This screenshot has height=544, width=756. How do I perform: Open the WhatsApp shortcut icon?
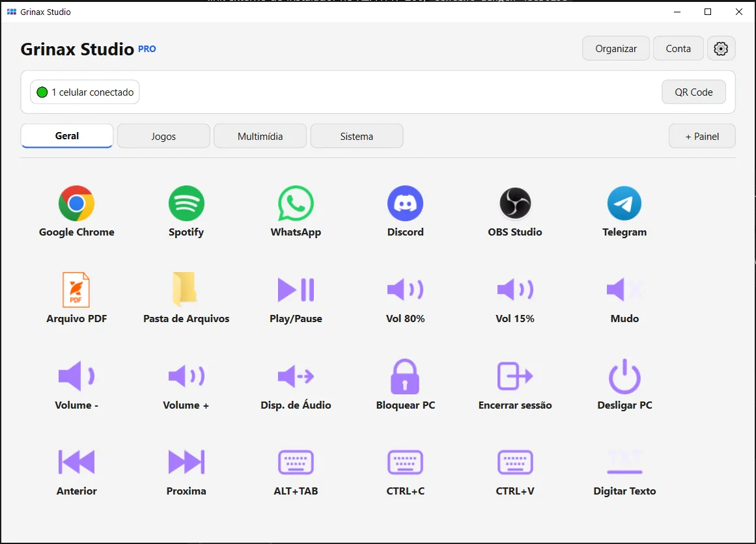click(x=296, y=203)
